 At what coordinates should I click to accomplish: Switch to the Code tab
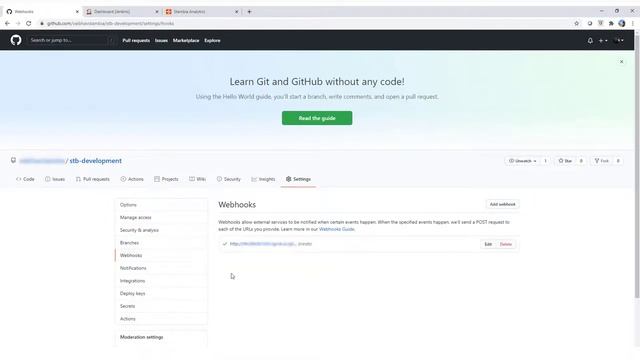click(x=25, y=179)
